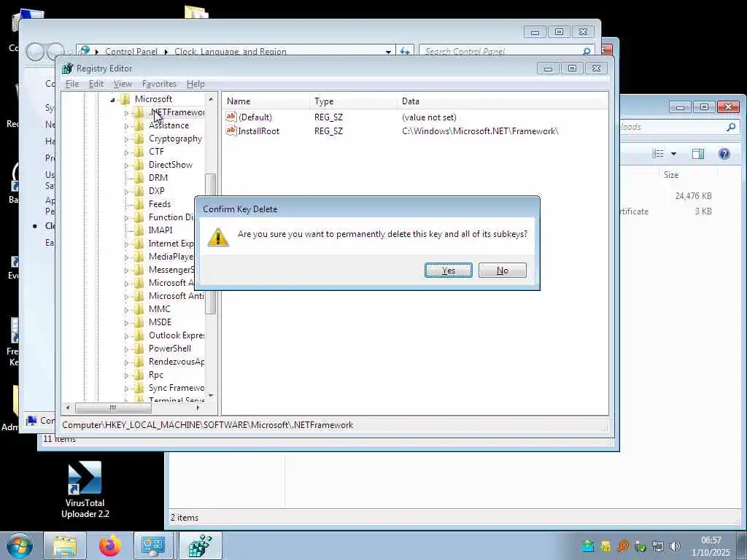Viewport: 747px width, 560px height.
Task: Click the (Default) string value icon
Action: [231, 117]
